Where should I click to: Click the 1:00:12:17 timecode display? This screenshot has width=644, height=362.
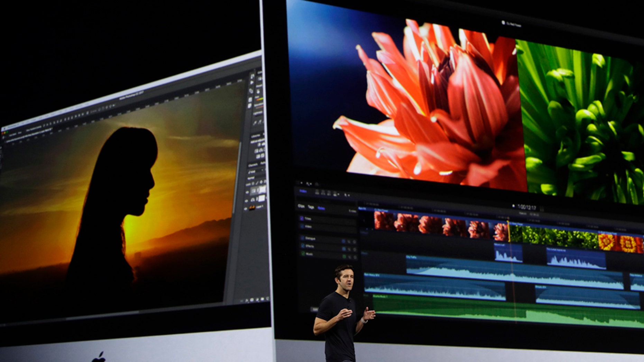coord(527,207)
